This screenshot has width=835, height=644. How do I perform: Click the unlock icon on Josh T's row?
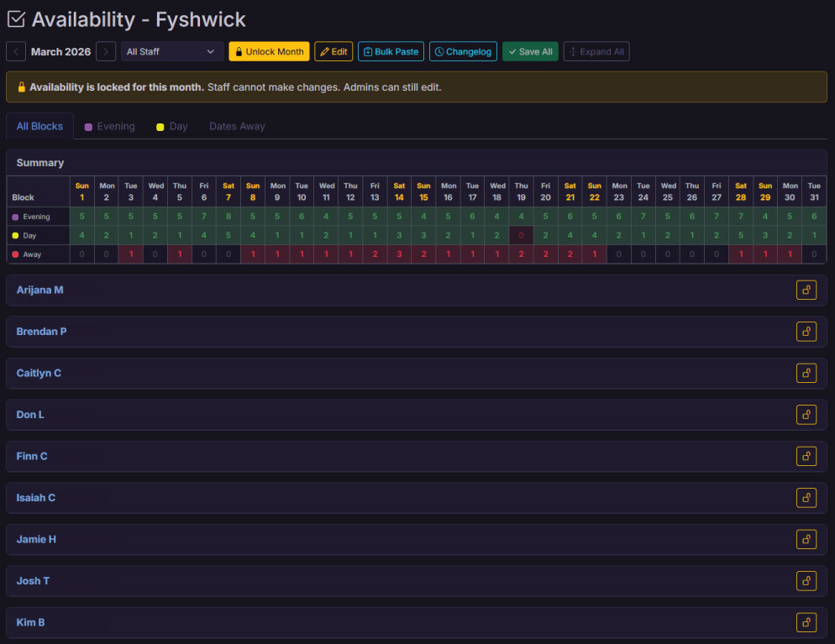[x=806, y=580]
